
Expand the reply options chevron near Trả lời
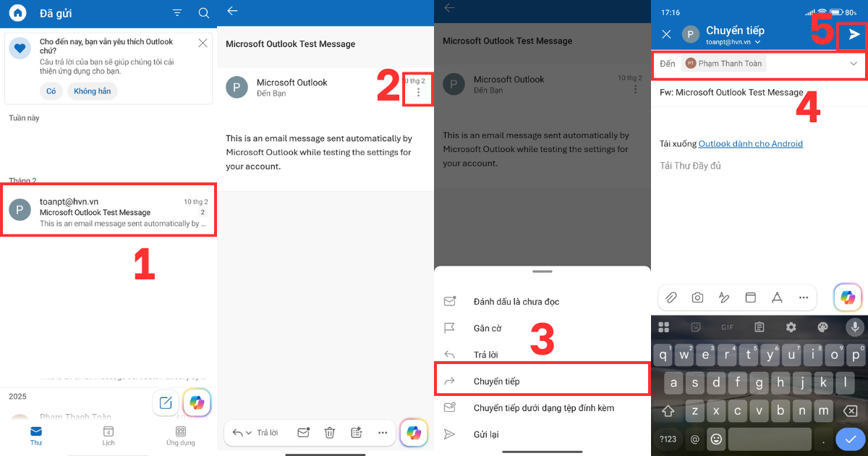pyautogui.click(x=249, y=433)
